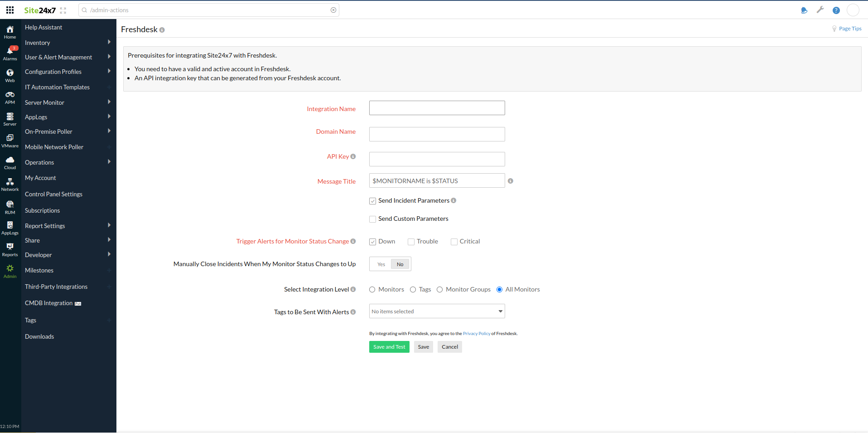Screen dimensions: 868x433
Task: Open Subscriptions from the admin menu
Action: click(42, 210)
